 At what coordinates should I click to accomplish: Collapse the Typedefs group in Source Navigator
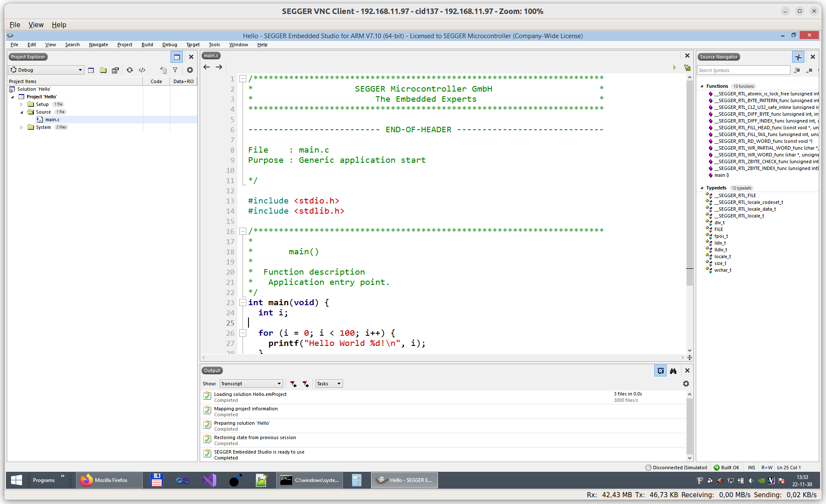(x=702, y=188)
